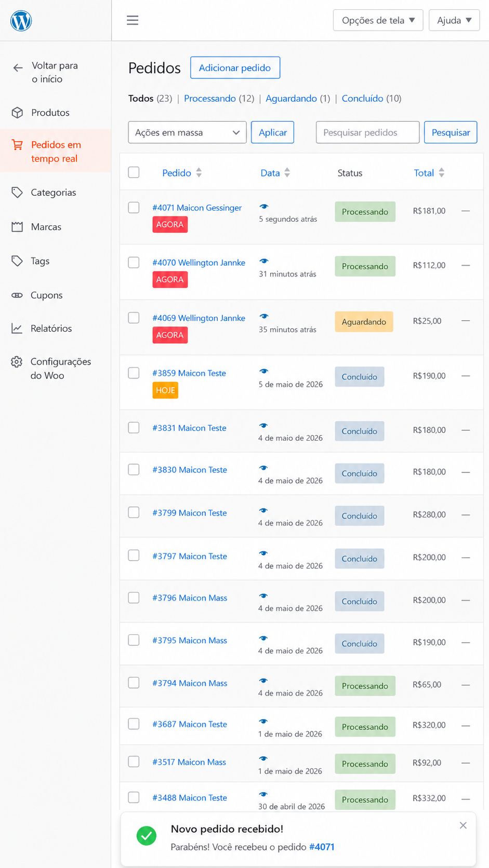Image resolution: width=489 pixels, height=868 pixels.
Task: Check the select-all orders checkbox in header
Action: (x=134, y=172)
